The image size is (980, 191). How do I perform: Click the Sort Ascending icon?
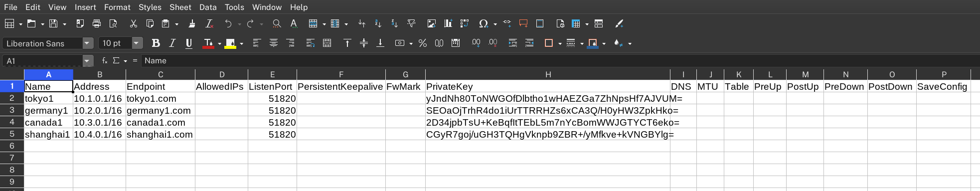(378, 23)
